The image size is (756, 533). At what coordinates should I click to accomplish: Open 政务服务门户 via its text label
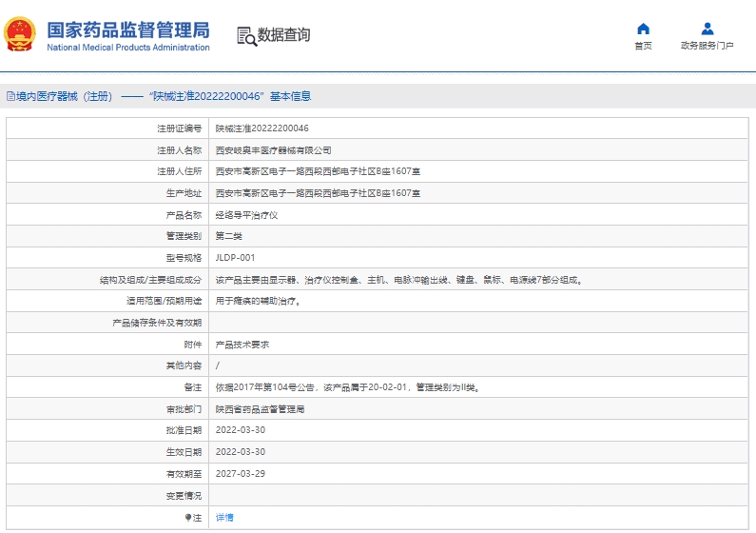coord(707,46)
